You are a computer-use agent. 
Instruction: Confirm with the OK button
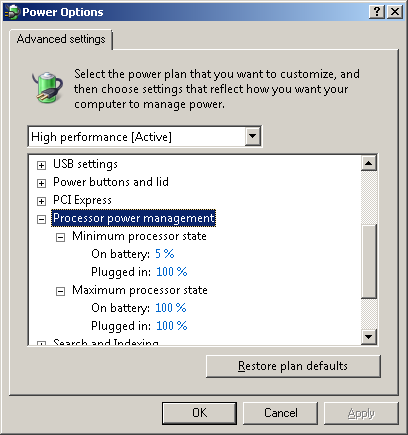[199, 413]
